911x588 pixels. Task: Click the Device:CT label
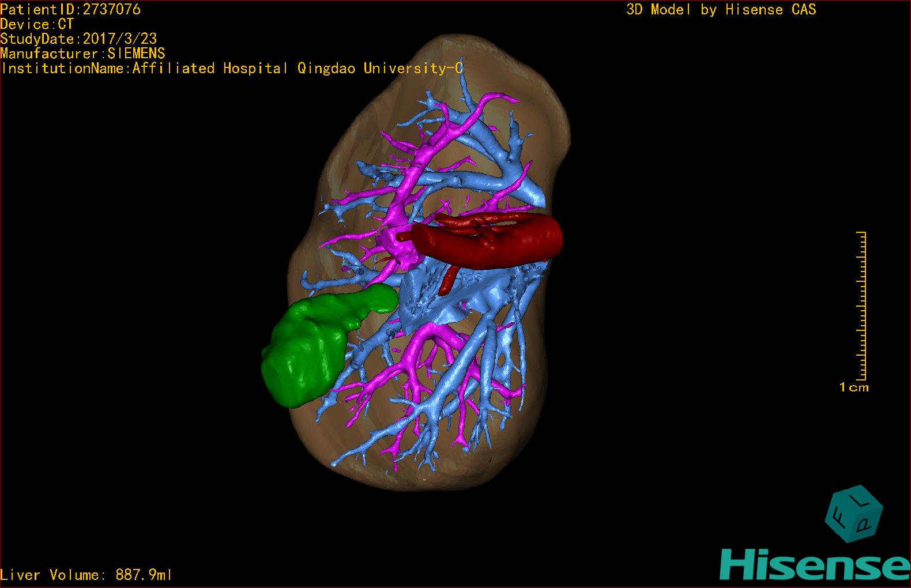37,24
